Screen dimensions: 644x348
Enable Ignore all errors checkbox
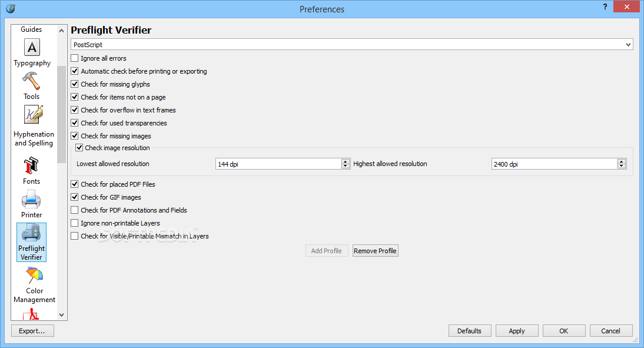tap(74, 58)
